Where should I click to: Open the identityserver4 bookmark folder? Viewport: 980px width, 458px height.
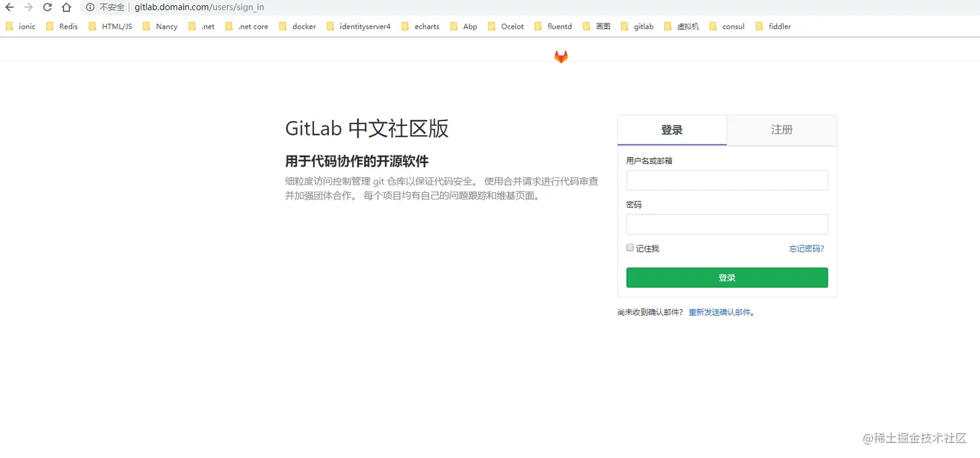pyautogui.click(x=358, y=27)
